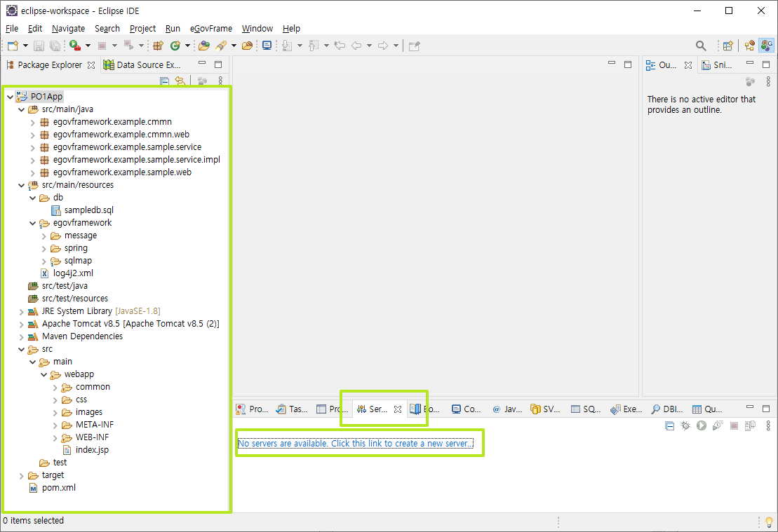Expand the egovframework.example.cmmn package
Image resolution: width=778 pixels, height=532 pixels.
(x=33, y=123)
